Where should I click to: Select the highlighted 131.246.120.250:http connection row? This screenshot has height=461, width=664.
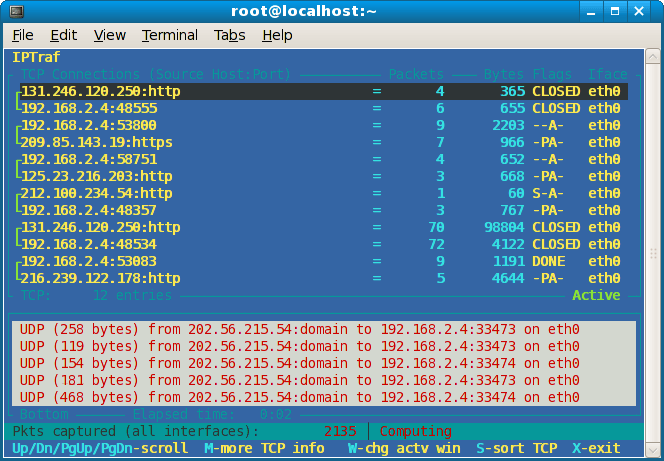[x=320, y=91]
